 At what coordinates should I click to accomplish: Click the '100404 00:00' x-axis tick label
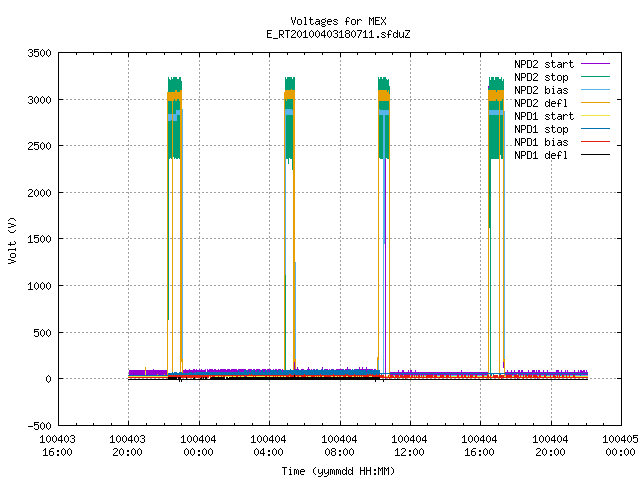[x=198, y=446]
